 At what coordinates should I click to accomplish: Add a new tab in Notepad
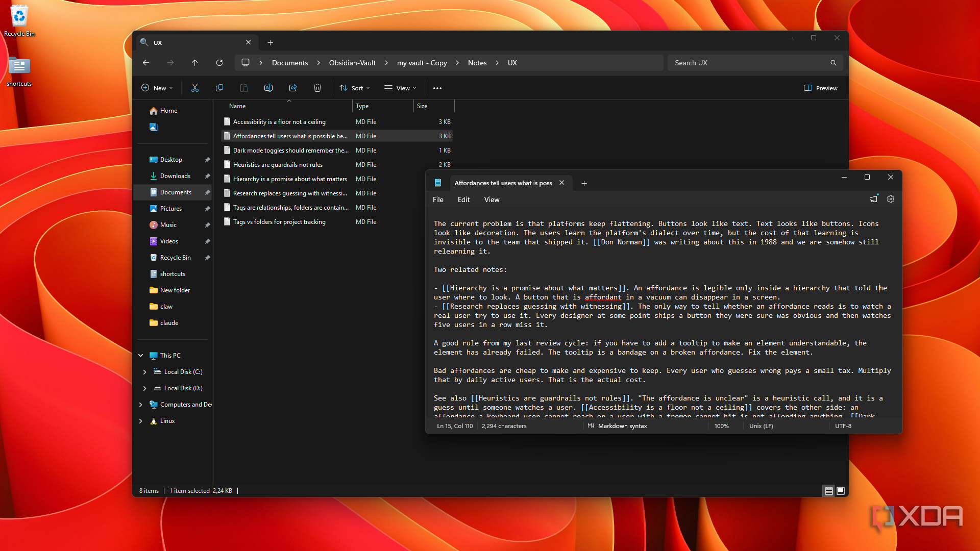pos(584,183)
